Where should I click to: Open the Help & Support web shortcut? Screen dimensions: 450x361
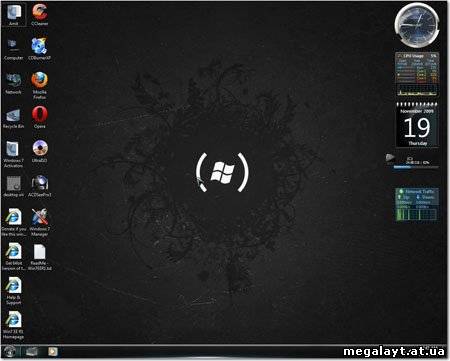(13, 291)
